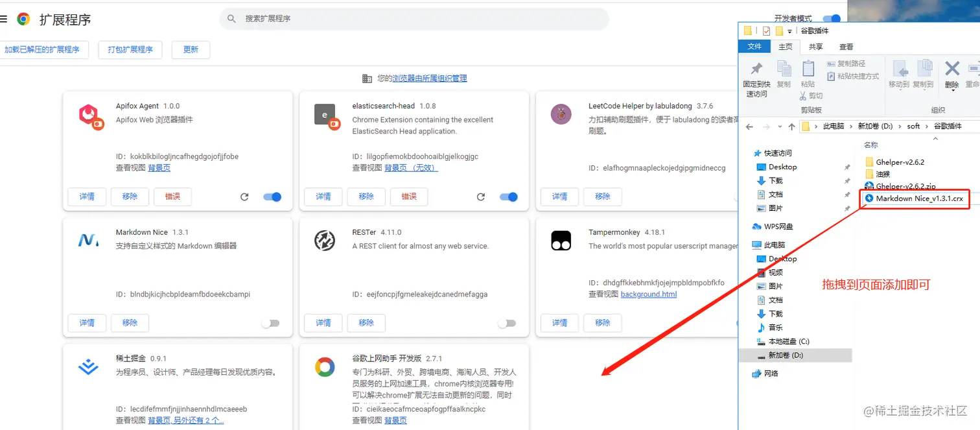This screenshot has width=980, height=430.
Task: Enable the RESTer extension toggle
Action: 507,323
